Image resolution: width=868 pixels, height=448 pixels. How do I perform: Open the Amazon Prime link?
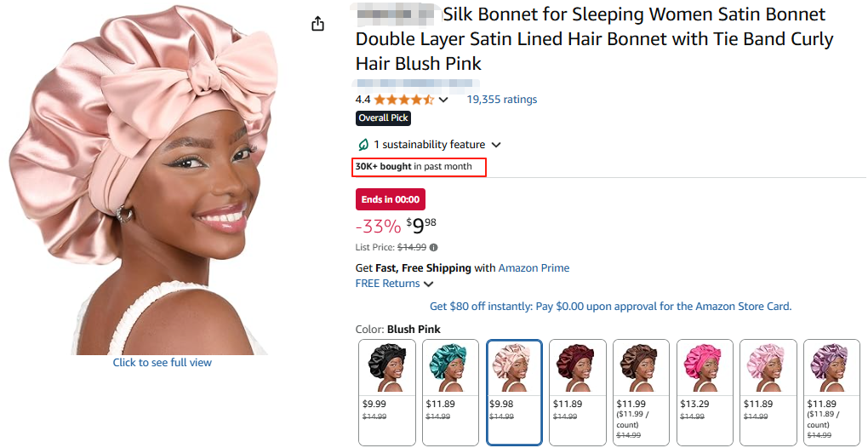point(534,268)
